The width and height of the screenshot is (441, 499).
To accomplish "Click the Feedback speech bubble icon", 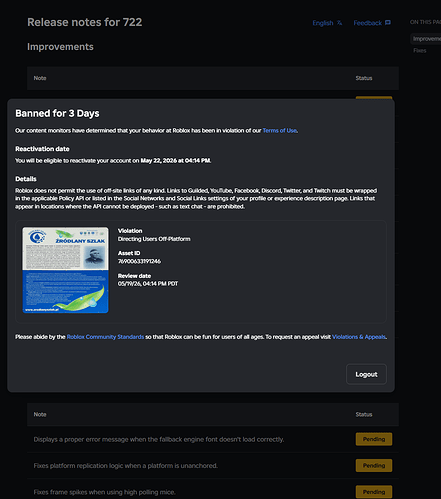I will pos(388,23).
